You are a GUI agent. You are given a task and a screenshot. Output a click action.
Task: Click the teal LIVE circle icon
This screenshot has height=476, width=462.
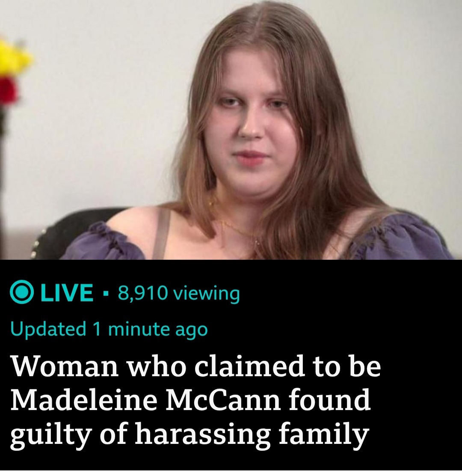click(x=21, y=293)
